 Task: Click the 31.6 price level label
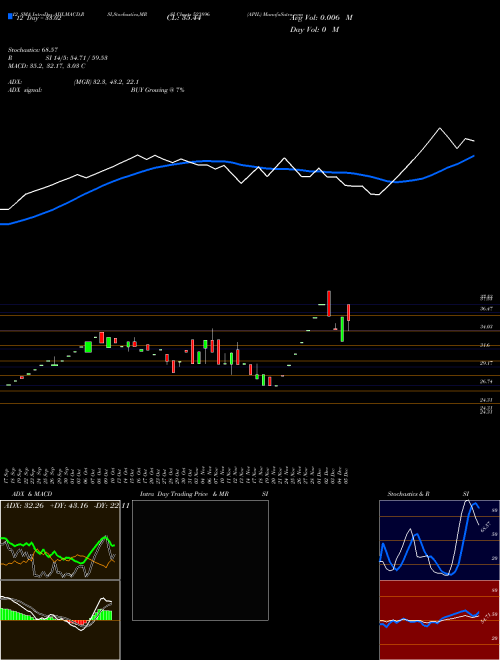(x=485, y=345)
